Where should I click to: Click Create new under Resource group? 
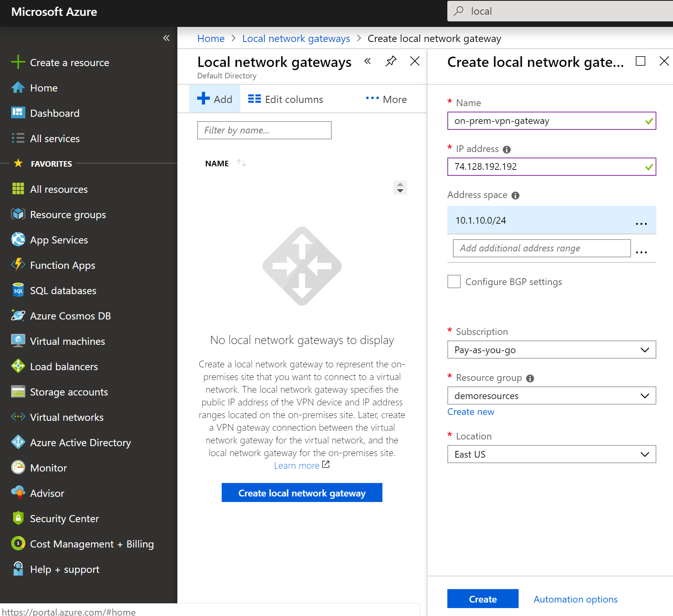pyautogui.click(x=470, y=412)
